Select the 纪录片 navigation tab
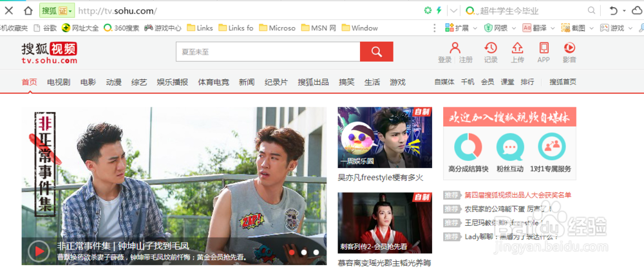The height and width of the screenshot is (269, 644). [276, 82]
